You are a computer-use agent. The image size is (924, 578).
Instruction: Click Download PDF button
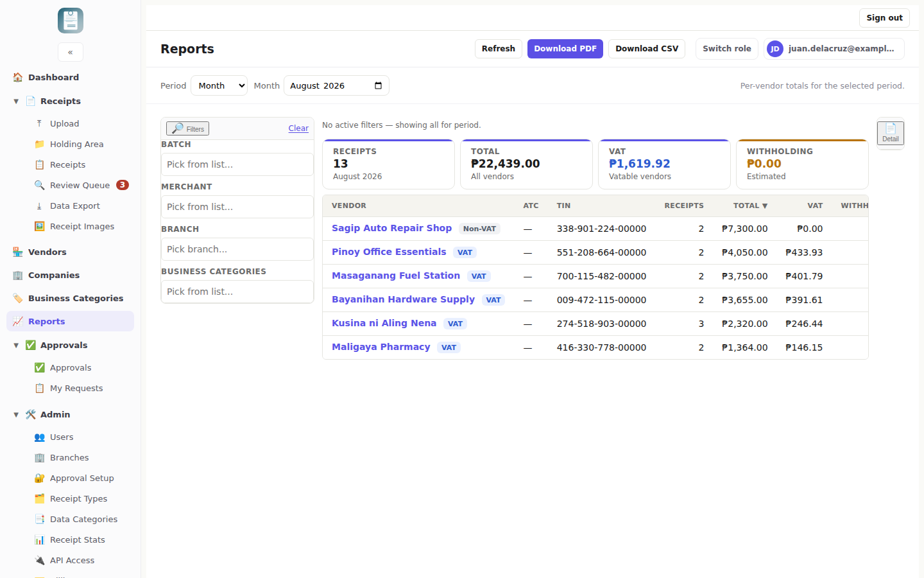[x=565, y=49]
